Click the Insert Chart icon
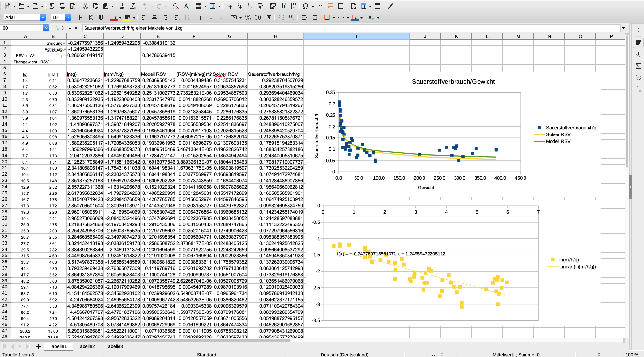 click(283, 6)
